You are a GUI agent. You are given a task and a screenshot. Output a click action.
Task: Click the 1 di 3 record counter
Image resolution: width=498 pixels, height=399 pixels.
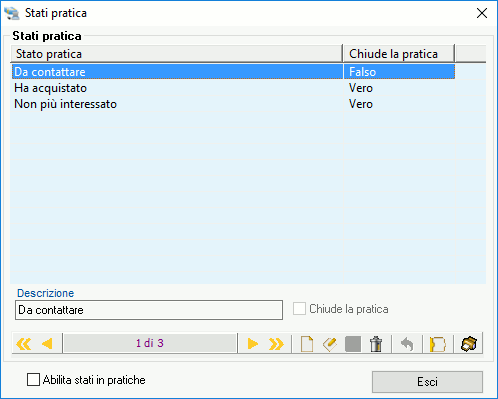pyautogui.click(x=150, y=343)
